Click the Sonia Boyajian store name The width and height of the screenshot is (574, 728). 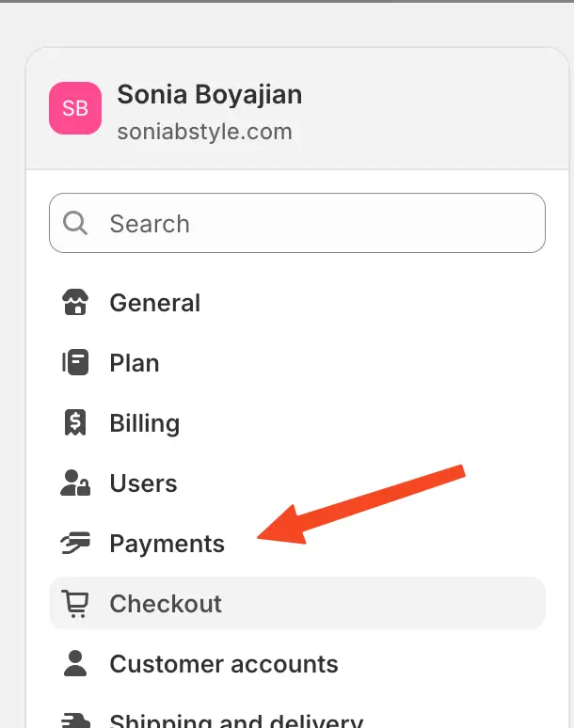(x=210, y=95)
